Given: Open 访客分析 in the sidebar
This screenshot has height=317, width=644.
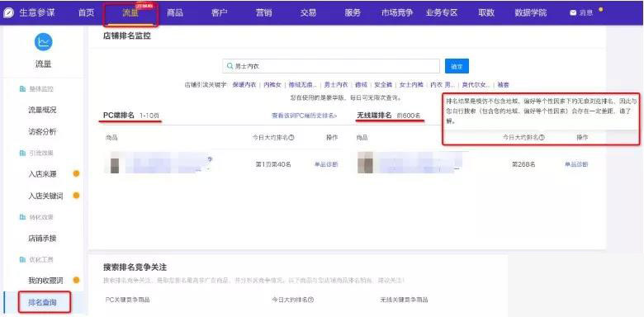Looking at the screenshot, I should pyautogui.click(x=42, y=132).
